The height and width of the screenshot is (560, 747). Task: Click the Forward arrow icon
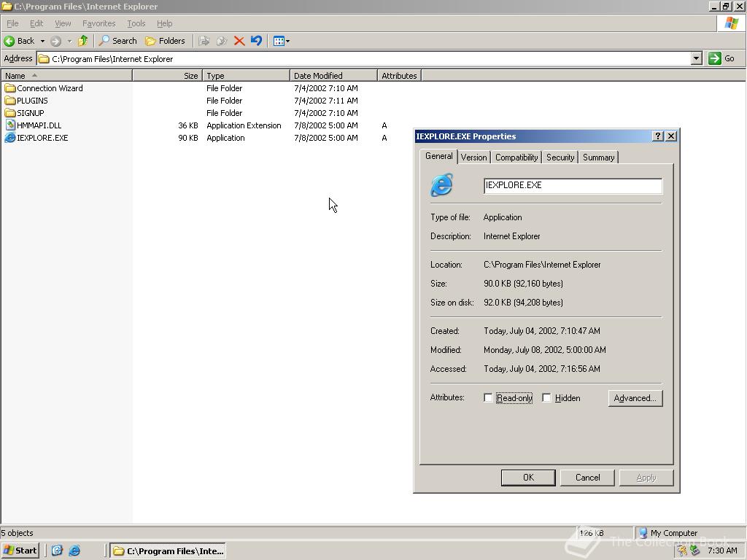pyautogui.click(x=55, y=41)
